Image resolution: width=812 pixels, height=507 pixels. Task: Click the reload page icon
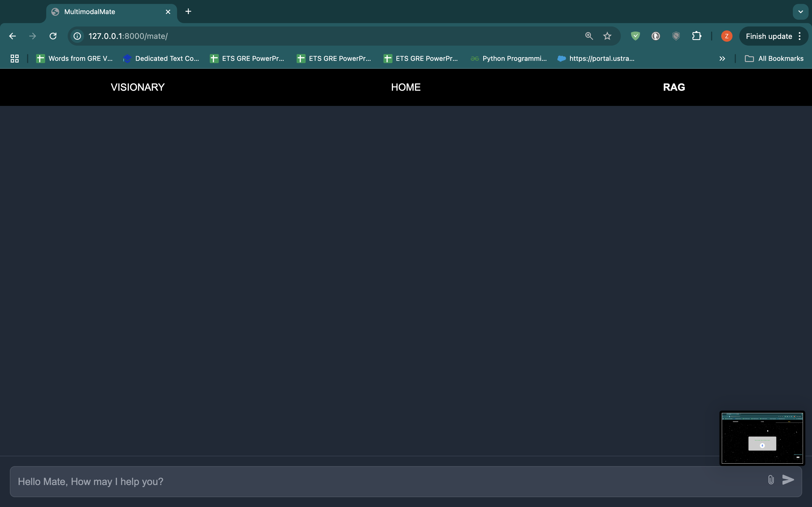click(53, 36)
